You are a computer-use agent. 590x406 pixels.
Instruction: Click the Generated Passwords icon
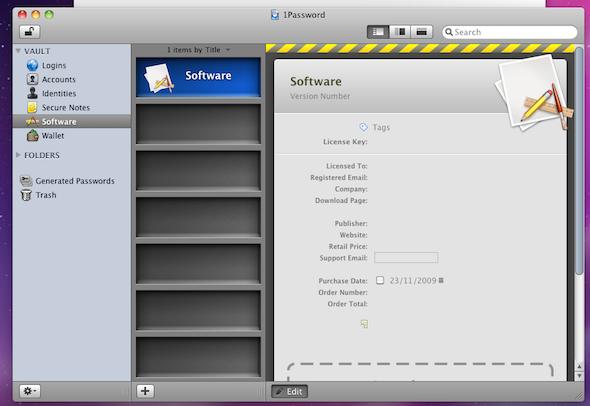pyautogui.click(x=26, y=181)
